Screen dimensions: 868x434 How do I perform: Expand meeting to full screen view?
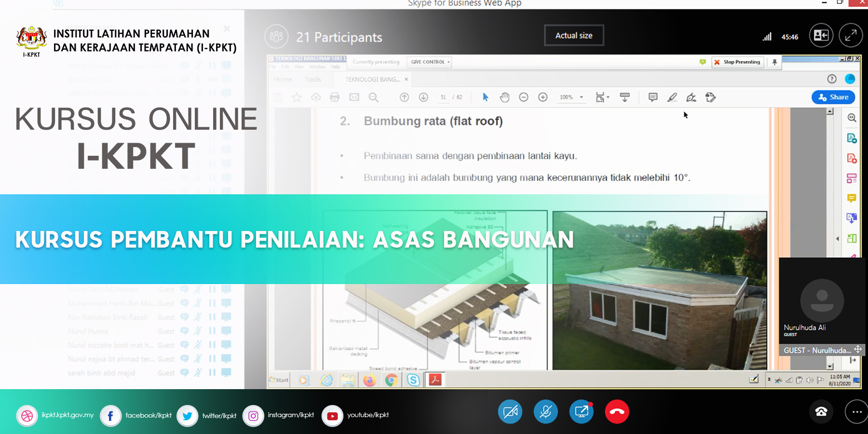click(851, 35)
